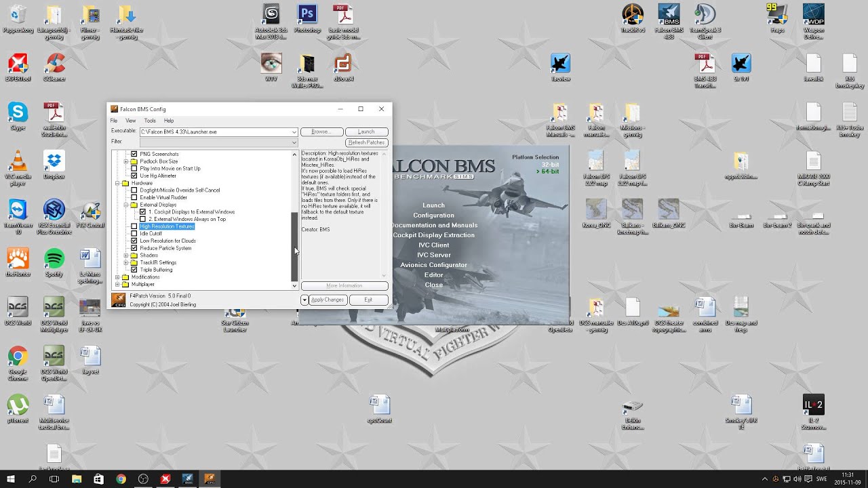This screenshot has height=488, width=868.
Task: Open the VLC media player icon
Action: [18, 168]
